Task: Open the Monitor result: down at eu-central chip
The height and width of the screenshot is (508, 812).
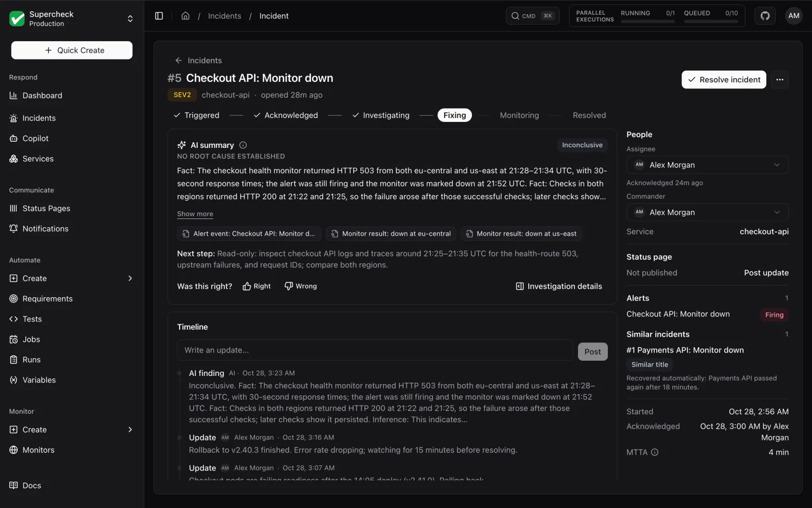Action: 391,234
